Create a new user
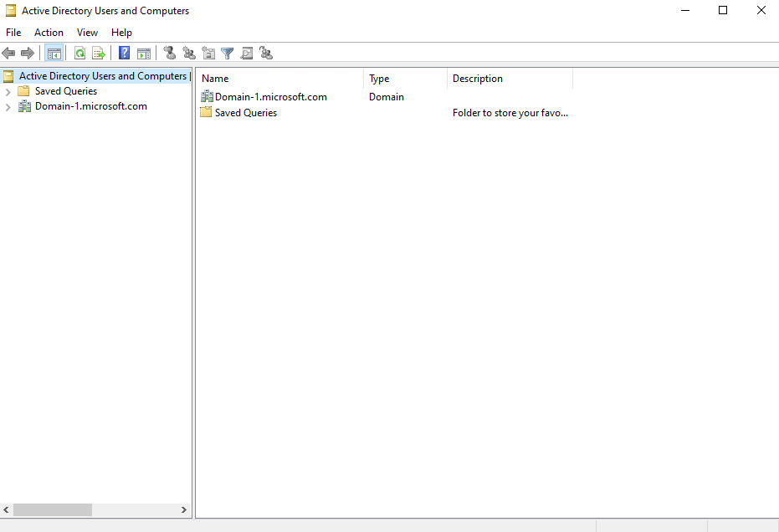This screenshot has height=532, width=779. coord(169,53)
